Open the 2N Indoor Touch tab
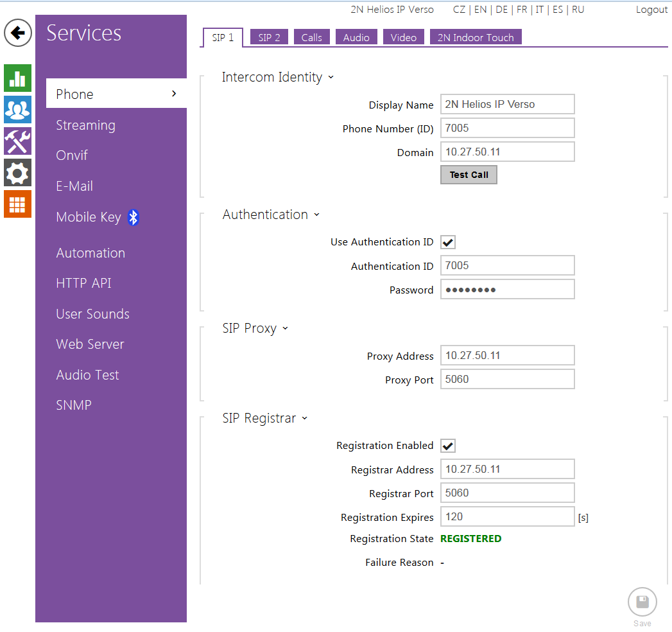This screenshot has height=632, width=672. [x=476, y=37]
